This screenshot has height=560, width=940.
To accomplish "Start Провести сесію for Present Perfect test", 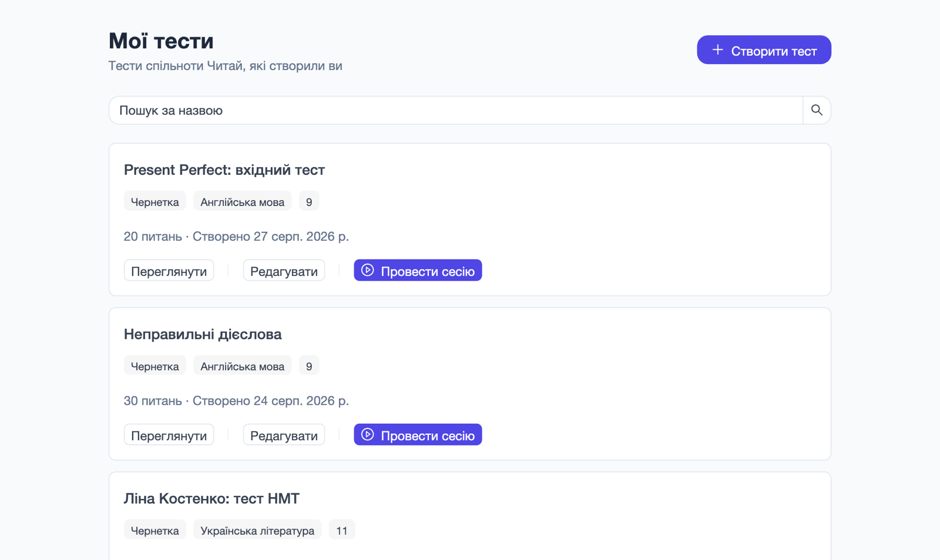I will click(x=418, y=271).
